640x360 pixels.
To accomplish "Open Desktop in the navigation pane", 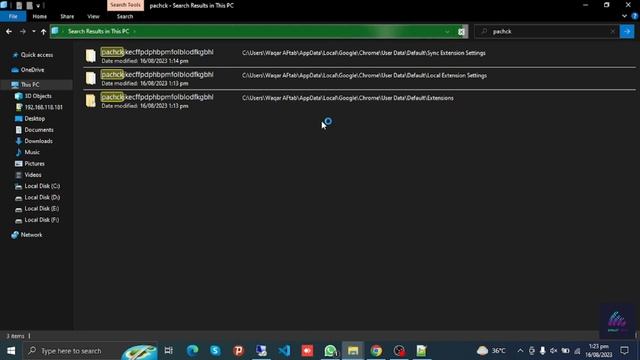I will 34,119.
